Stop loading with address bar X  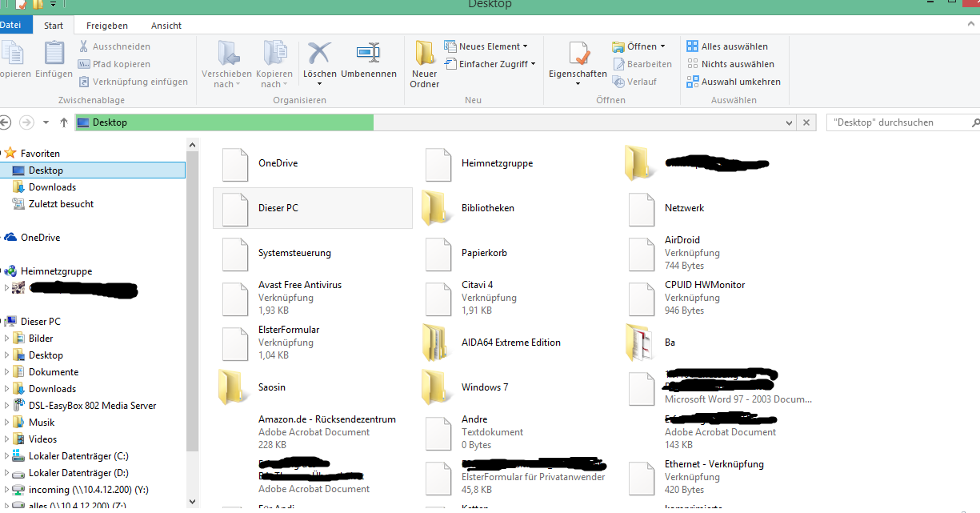[x=806, y=122]
